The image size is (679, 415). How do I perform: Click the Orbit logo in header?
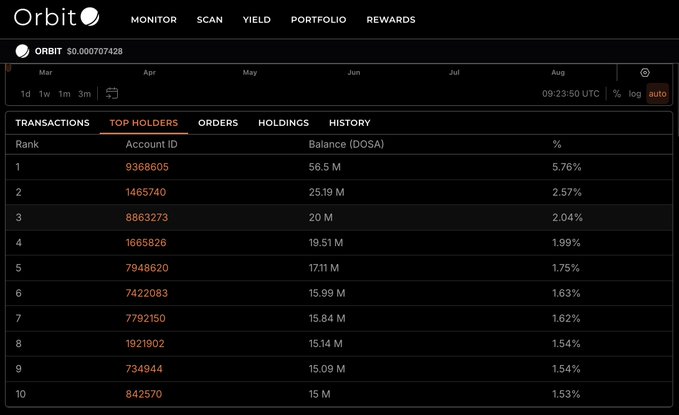[x=57, y=17]
